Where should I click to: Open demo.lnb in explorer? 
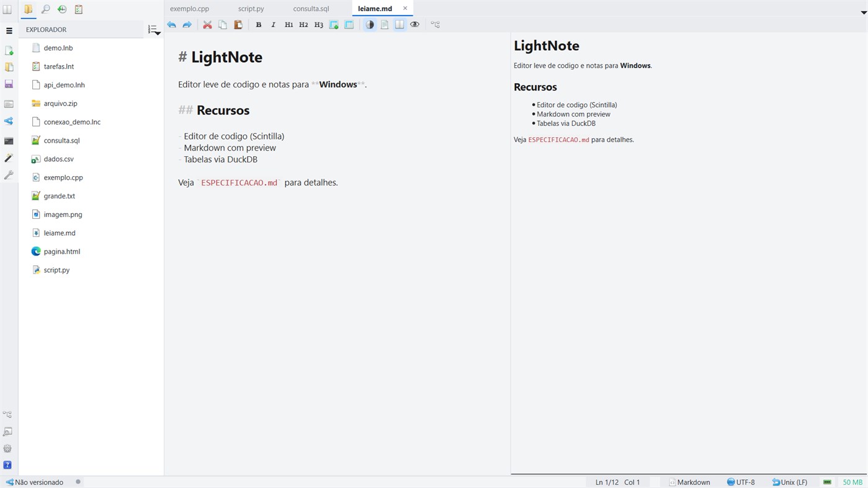click(x=58, y=48)
